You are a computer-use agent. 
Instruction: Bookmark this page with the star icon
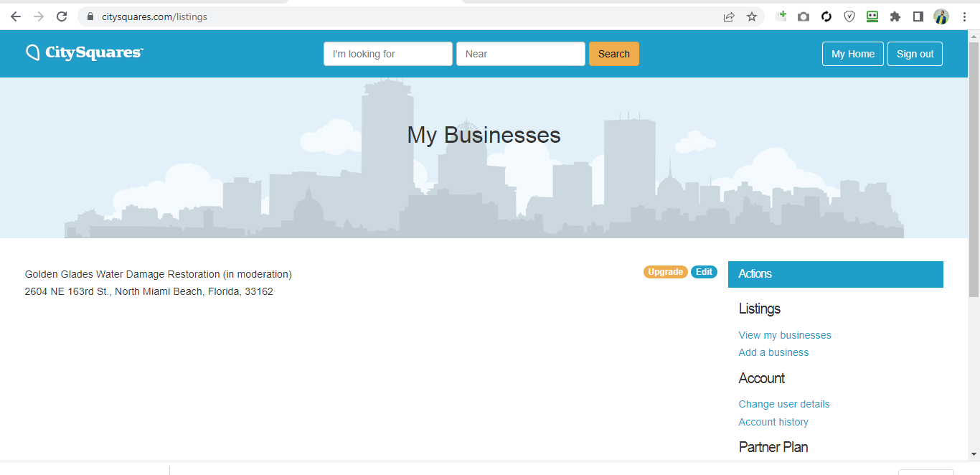[x=752, y=17]
